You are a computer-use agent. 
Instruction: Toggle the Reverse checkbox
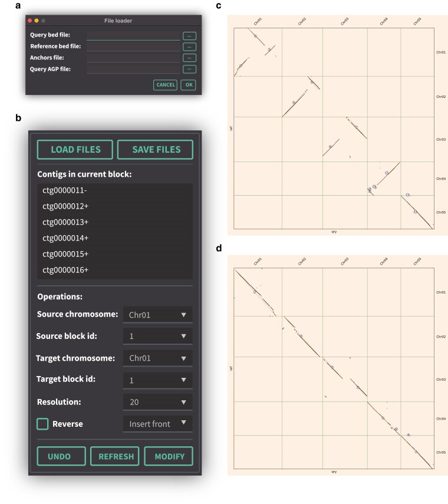coord(42,424)
